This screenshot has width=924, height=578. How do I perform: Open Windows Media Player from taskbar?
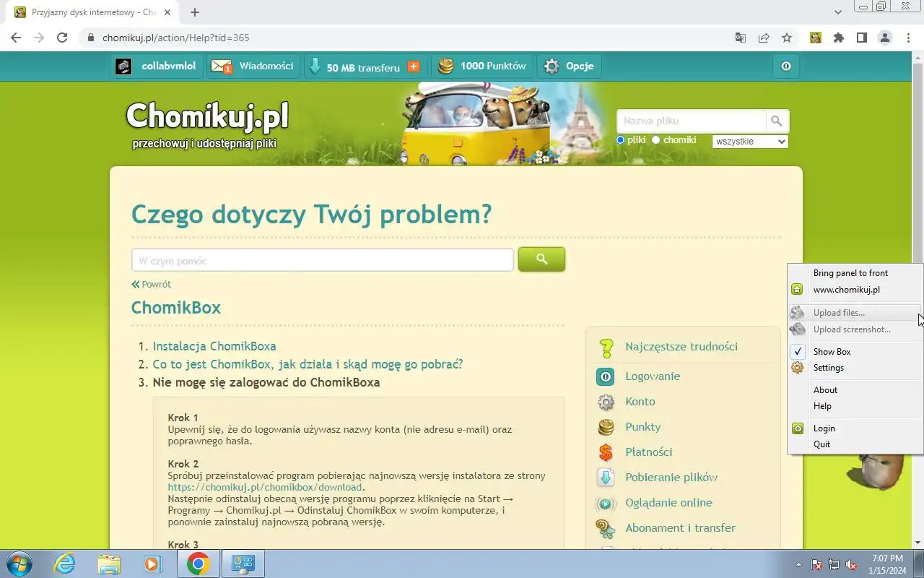click(153, 564)
